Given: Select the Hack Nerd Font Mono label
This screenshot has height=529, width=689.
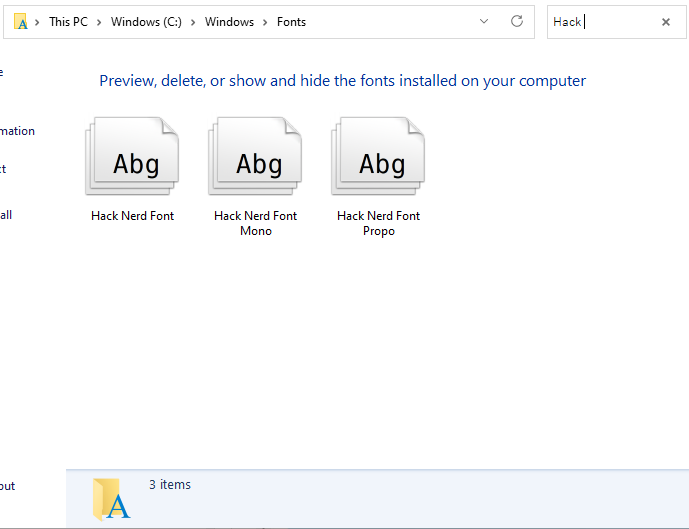Looking at the screenshot, I should pyautogui.click(x=255, y=223).
